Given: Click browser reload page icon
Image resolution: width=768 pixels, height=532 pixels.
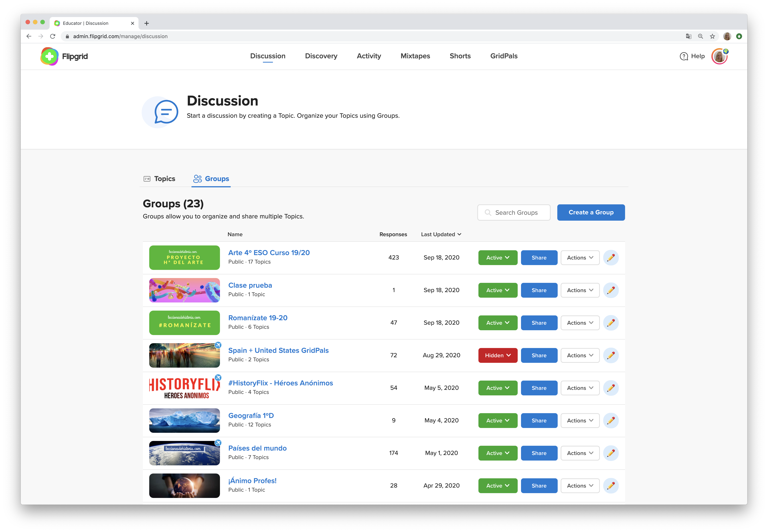Looking at the screenshot, I should tap(53, 36).
